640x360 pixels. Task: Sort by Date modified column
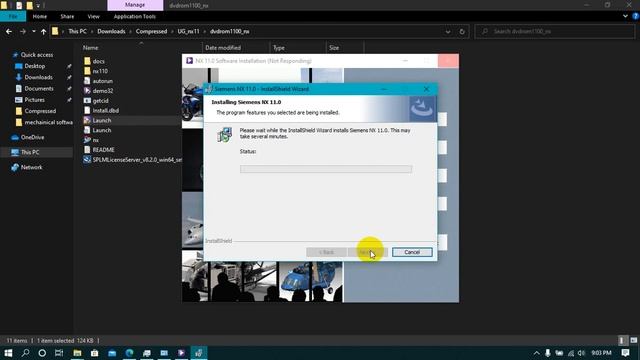(x=223, y=48)
